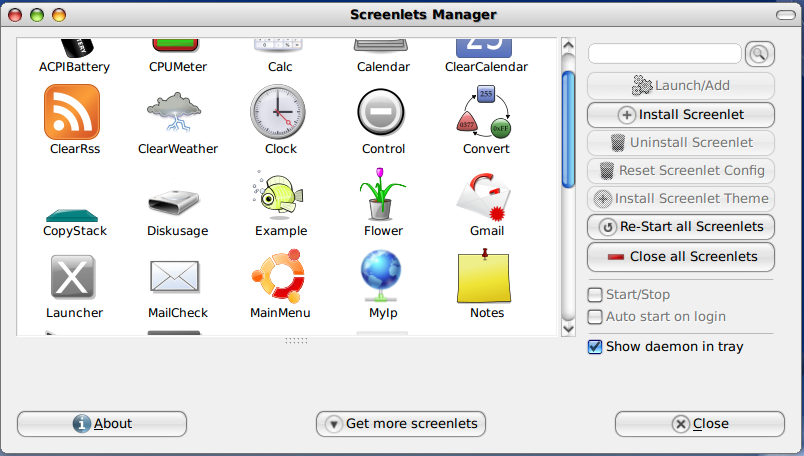This screenshot has width=804, height=456.
Task: Click the scrollbar down arrow
Action: (x=568, y=328)
